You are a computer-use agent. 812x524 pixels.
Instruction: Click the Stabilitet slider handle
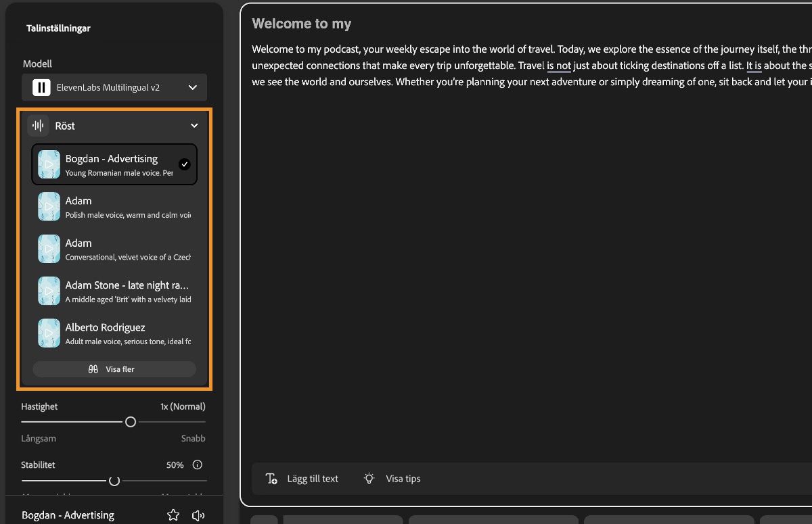(114, 481)
